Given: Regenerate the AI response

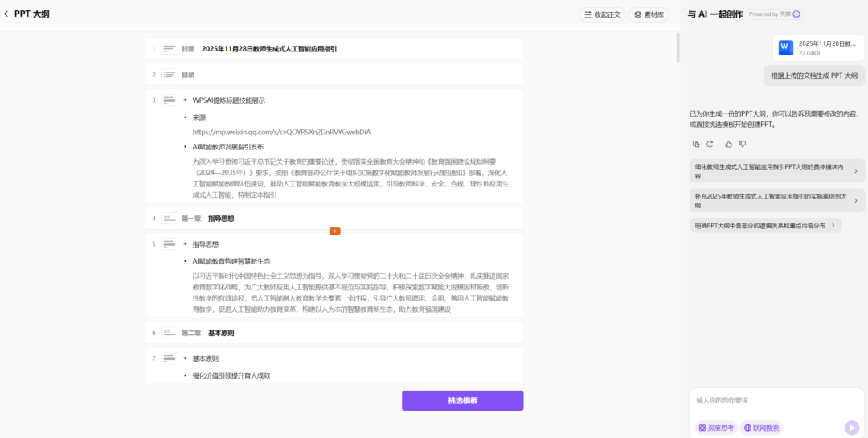Looking at the screenshot, I should point(710,144).
